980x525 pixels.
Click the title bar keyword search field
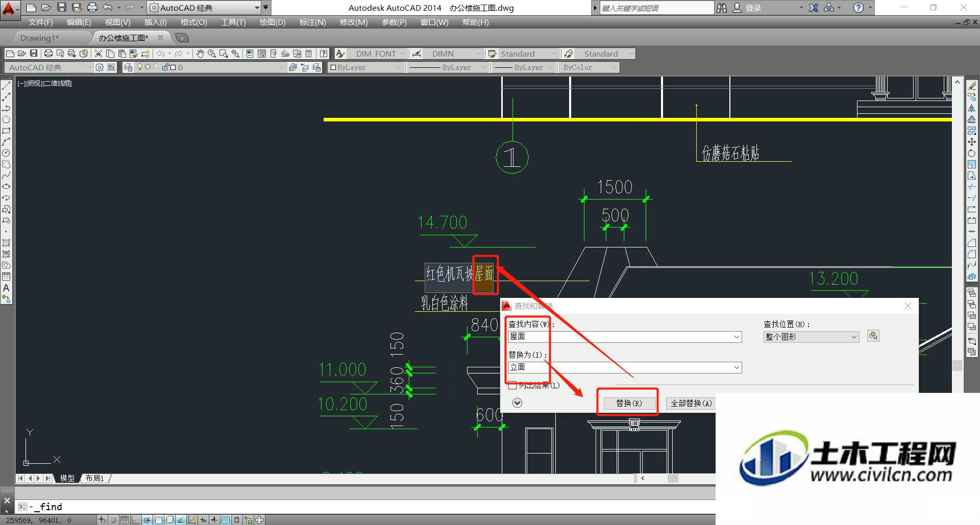point(657,8)
